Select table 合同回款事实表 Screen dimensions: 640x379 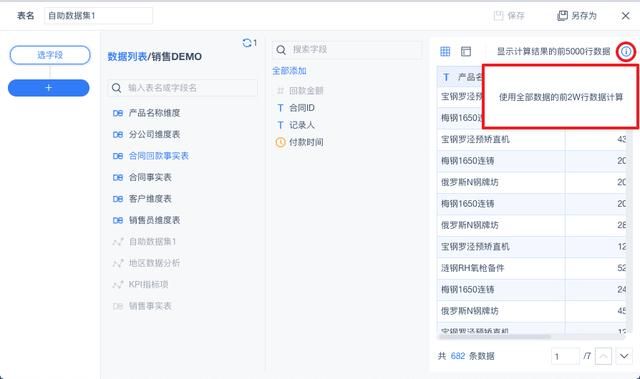tap(158, 156)
